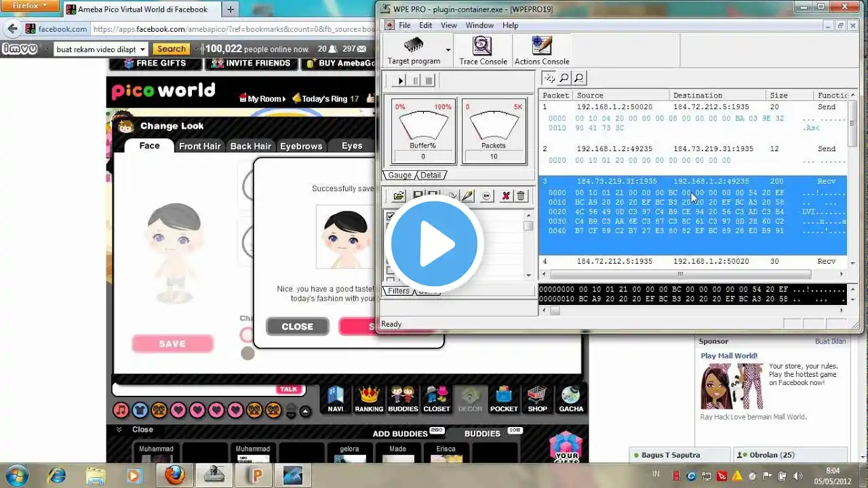The height and width of the screenshot is (488, 868).
Task: Click the horizontal scrollbar under the packet list
Action: [680, 274]
